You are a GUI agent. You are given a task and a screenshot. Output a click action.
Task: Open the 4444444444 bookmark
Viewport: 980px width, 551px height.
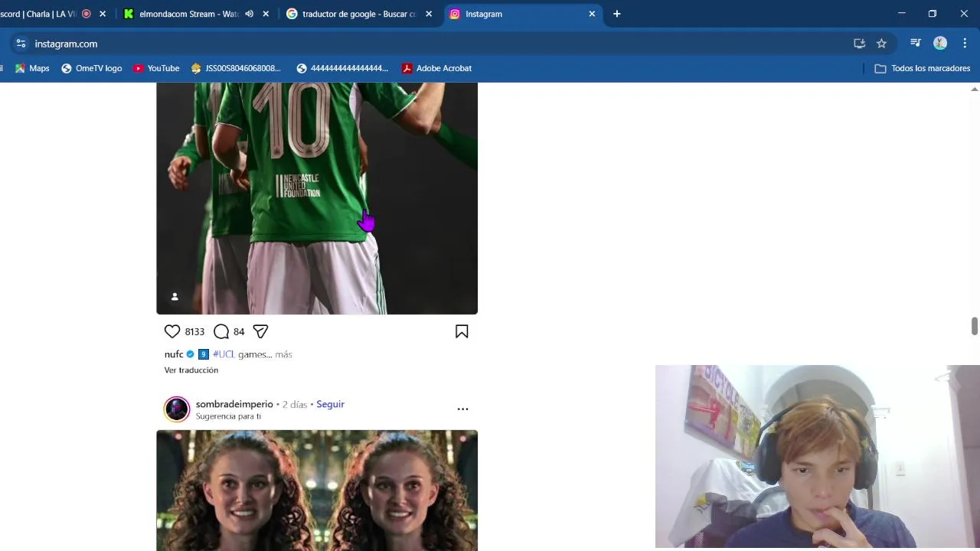click(342, 68)
